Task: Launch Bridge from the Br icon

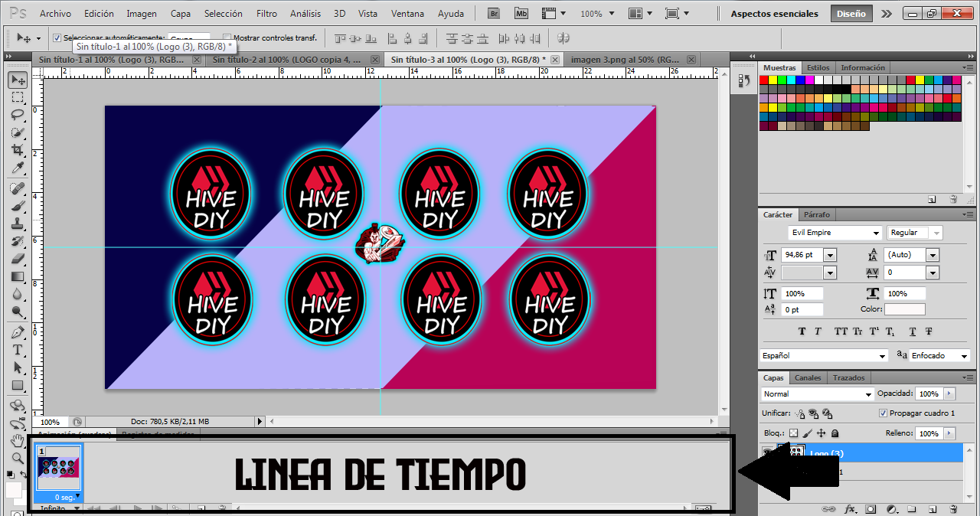Action: click(x=495, y=14)
